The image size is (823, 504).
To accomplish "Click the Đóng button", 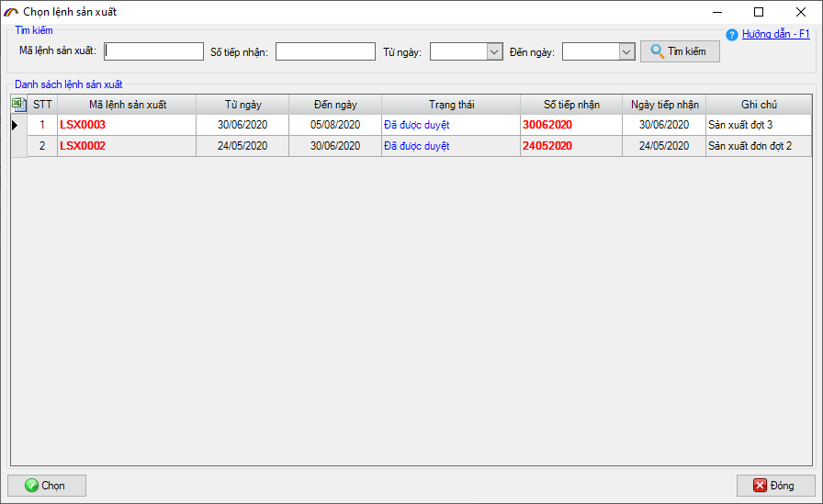I will 776,486.
